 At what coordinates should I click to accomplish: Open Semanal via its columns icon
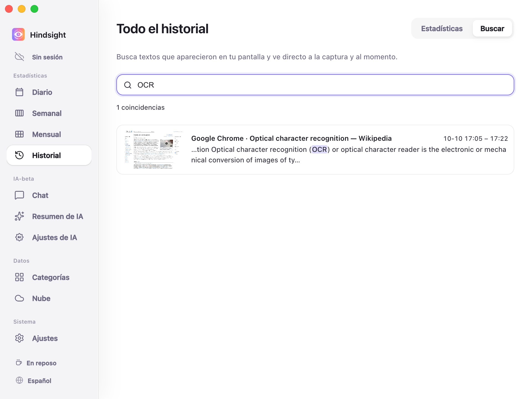(x=19, y=113)
